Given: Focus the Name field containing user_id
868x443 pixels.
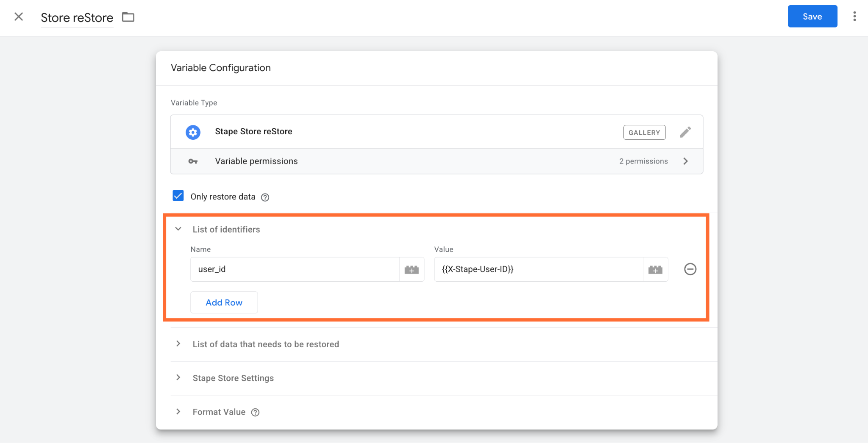Looking at the screenshot, I should [x=295, y=269].
